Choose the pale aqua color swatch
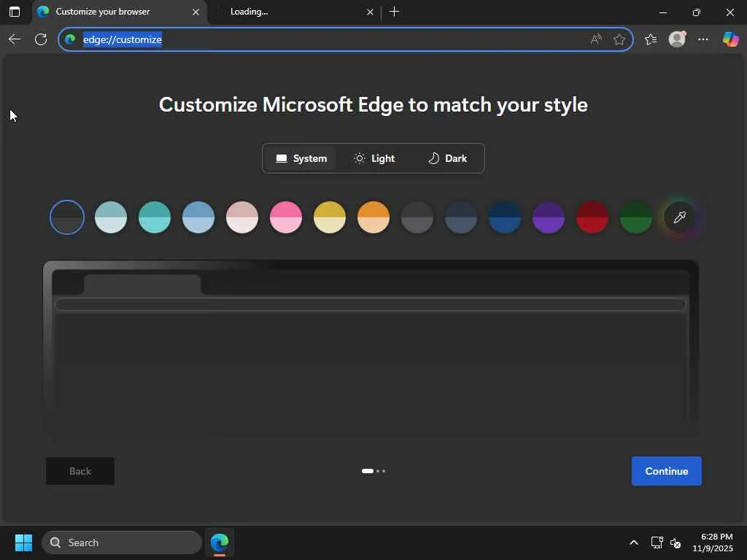The height and width of the screenshot is (560, 747). 111,217
